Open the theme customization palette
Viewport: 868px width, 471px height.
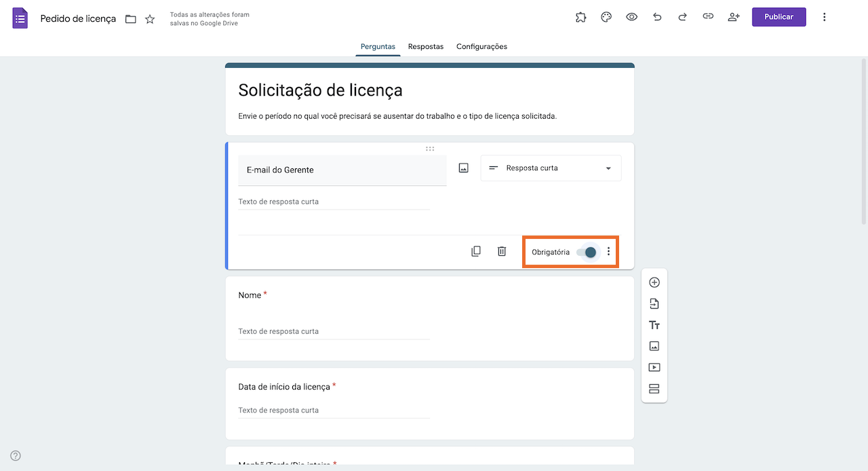[606, 17]
